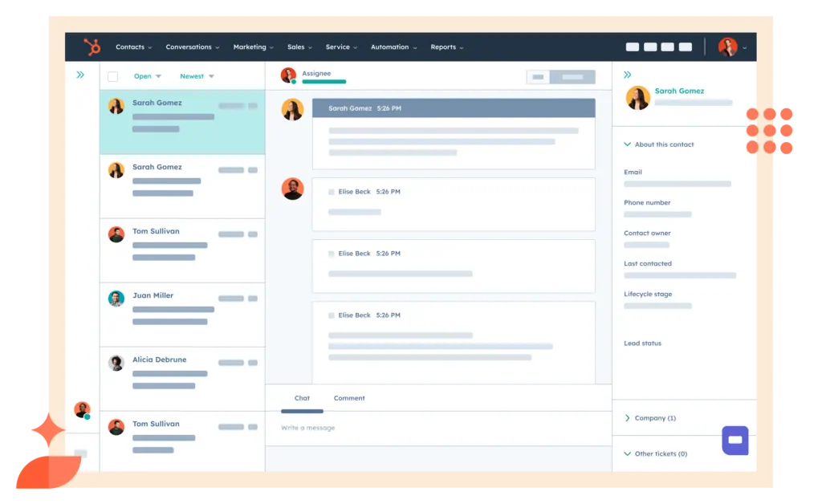Click the Assignee label
Screen dimensions: 822x504
[x=316, y=73]
